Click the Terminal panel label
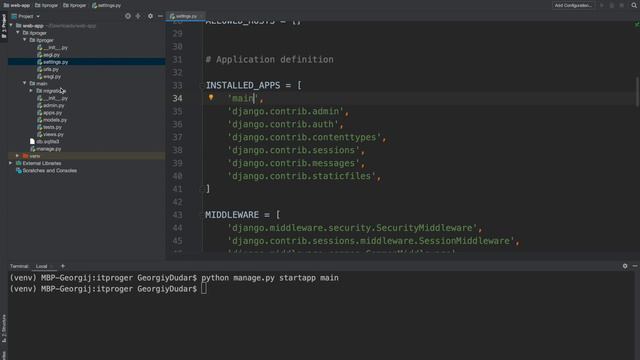This screenshot has height=360, width=640. click(x=19, y=267)
